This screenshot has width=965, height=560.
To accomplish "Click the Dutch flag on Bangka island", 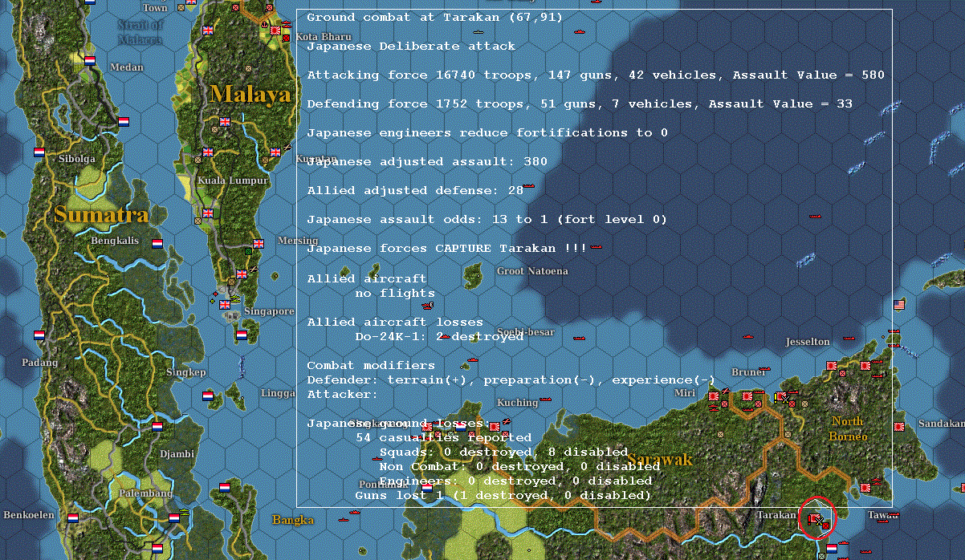I will (x=225, y=487).
